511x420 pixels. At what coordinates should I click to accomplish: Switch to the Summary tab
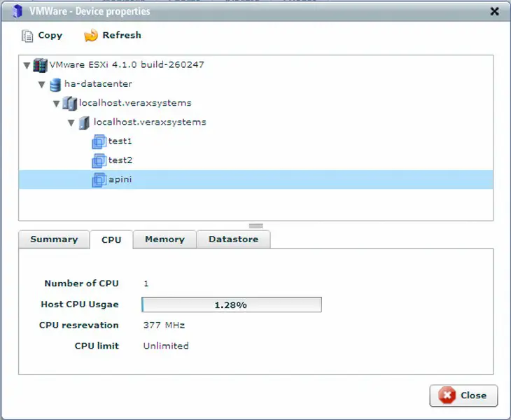coord(54,239)
